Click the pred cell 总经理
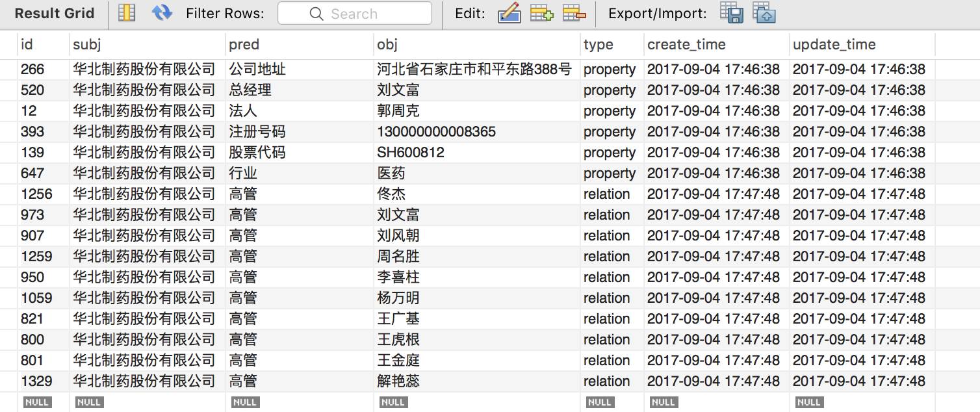The height and width of the screenshot is (412, 980). [x=300, y=90]
